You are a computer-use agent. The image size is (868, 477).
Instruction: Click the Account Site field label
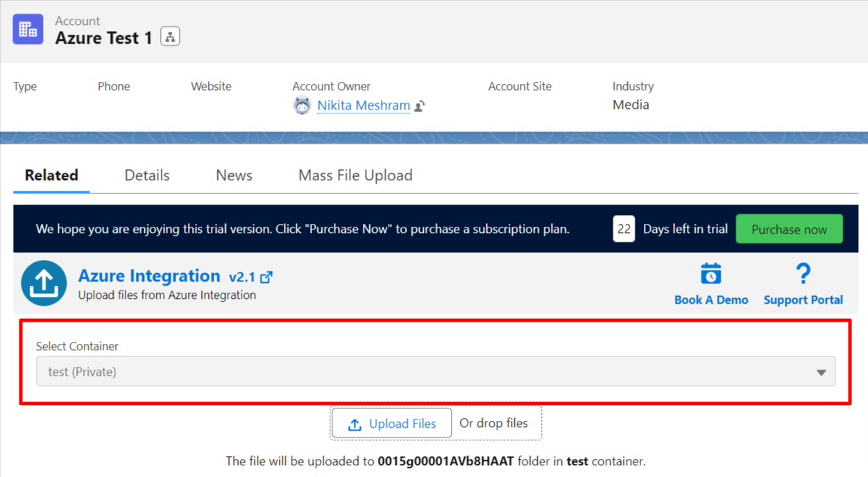point(520,86)
